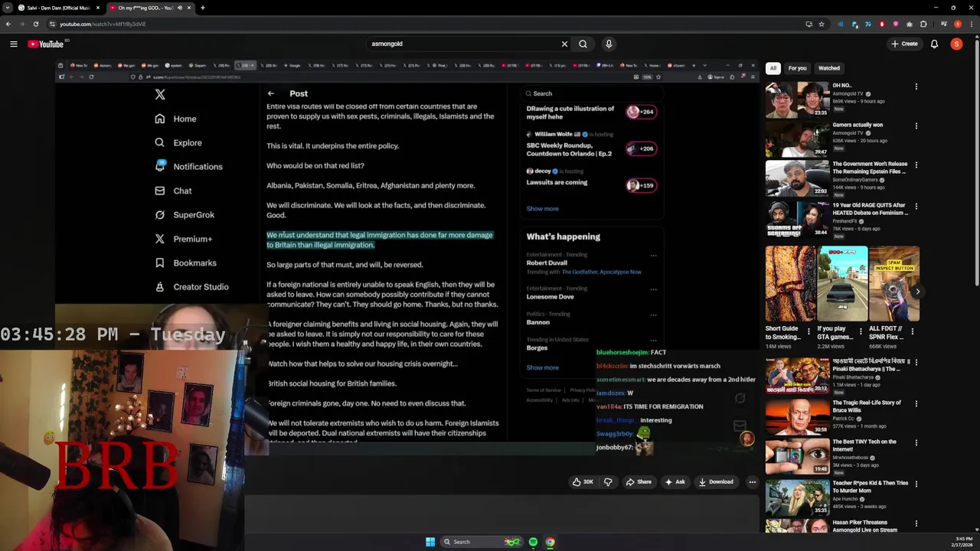Click the install app icon in address bar
Image resolution: width=980 pixels, height=551 pixels.
(x=808, y=24)
